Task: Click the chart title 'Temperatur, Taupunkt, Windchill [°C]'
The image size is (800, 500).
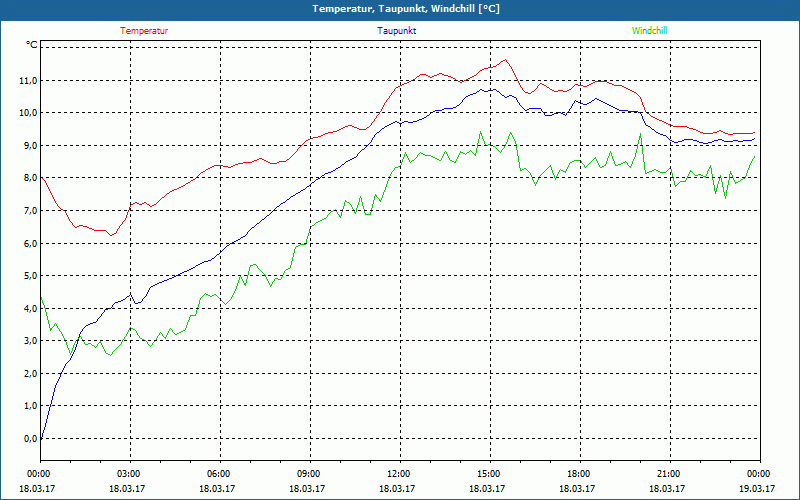Action: pyautogui.click(x=406, y=9)
